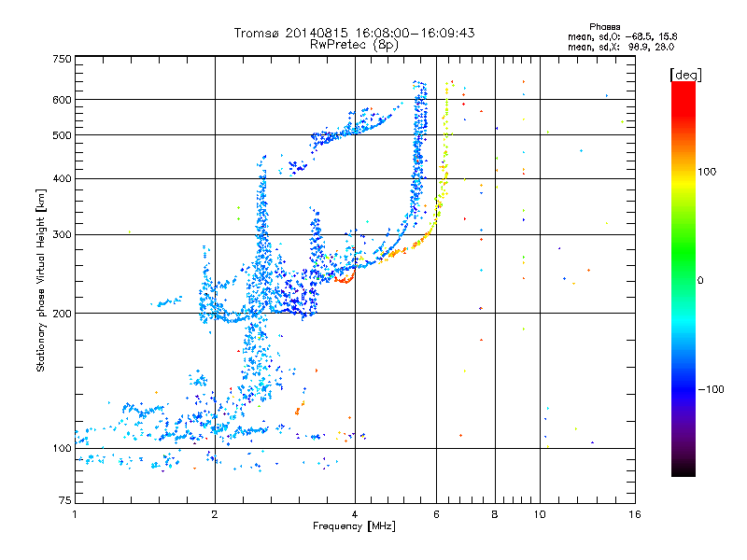Click the y-axis tick label '75'
The image size is (747, 560).
(x=65, y=500)
